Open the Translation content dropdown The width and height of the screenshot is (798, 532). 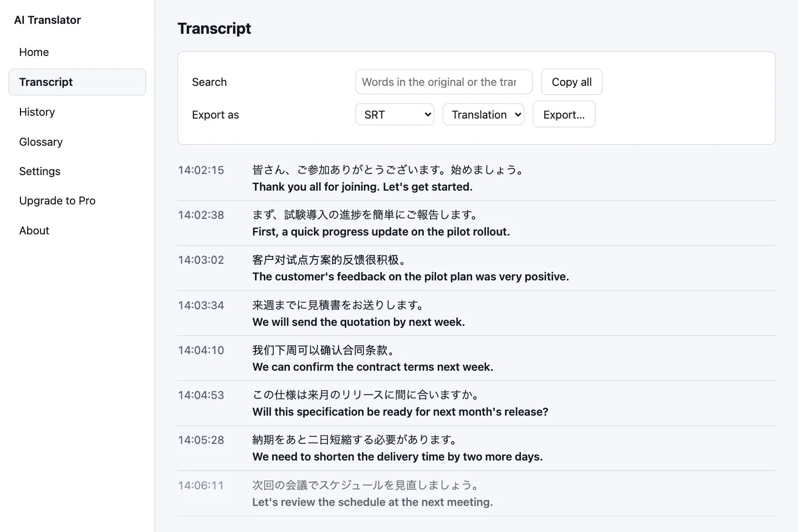483,115
